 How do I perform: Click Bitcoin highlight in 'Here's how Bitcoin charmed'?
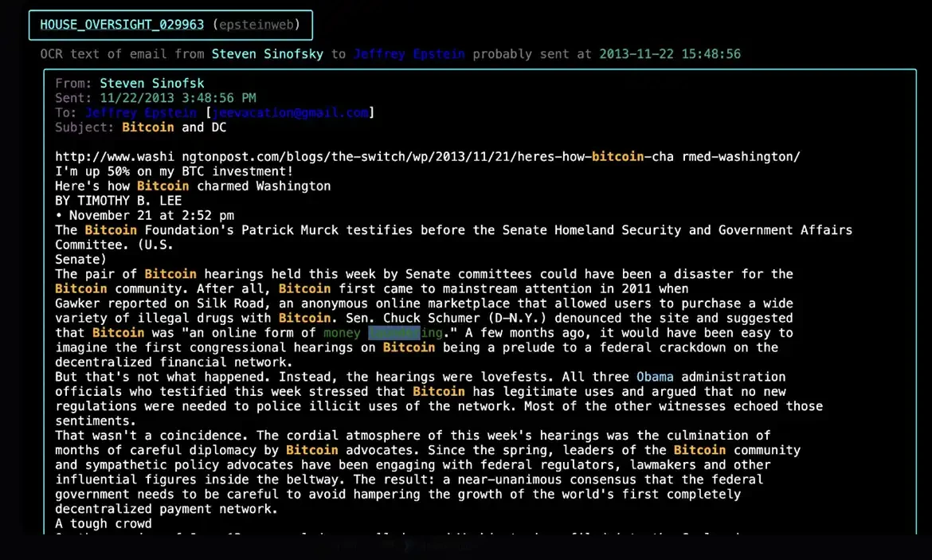click(163, 186)
